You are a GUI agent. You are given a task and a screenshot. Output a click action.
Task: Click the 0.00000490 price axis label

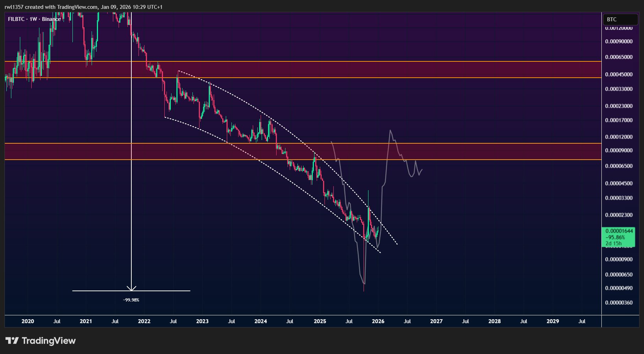[619, 288]
